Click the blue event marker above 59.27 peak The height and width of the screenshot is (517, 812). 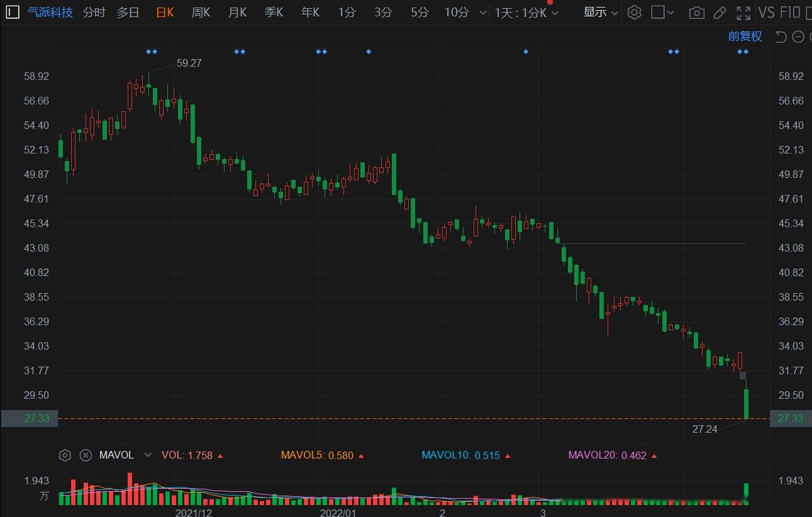click(x=151, y=52)
